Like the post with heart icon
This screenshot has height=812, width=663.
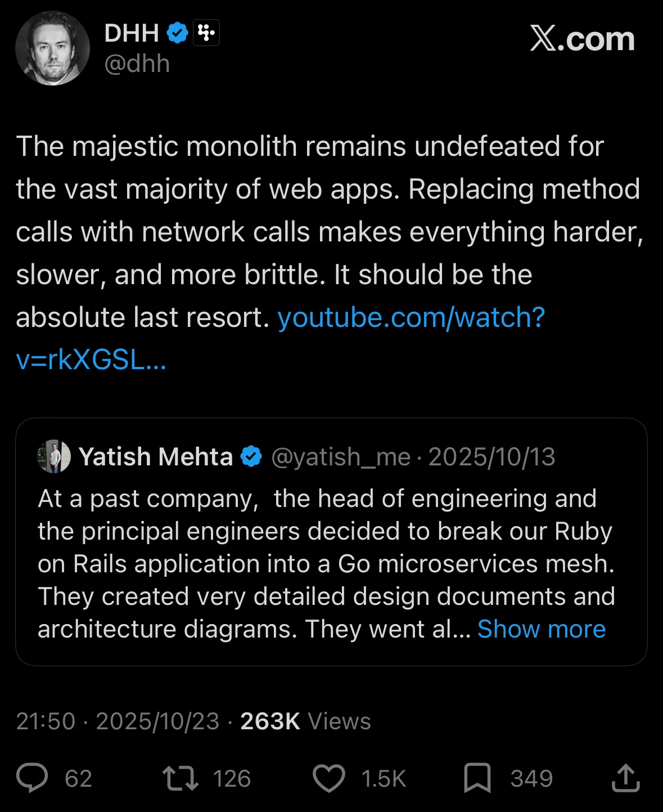pyautogui.click(x=328, y=778)
